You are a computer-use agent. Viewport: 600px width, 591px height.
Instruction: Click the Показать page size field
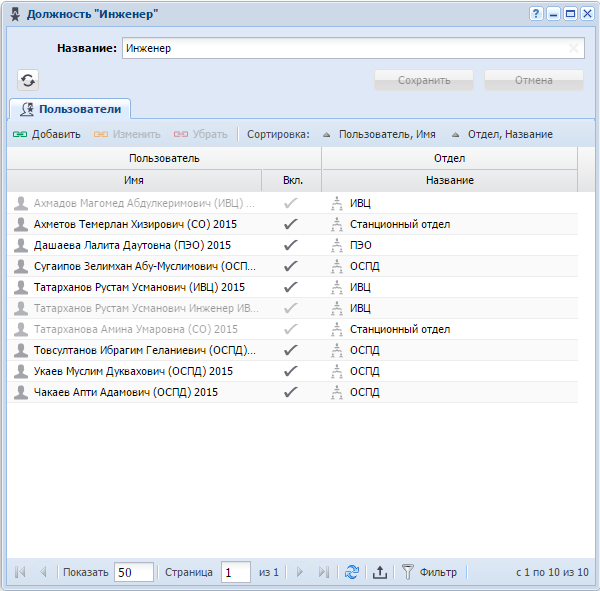pos(134,572)
